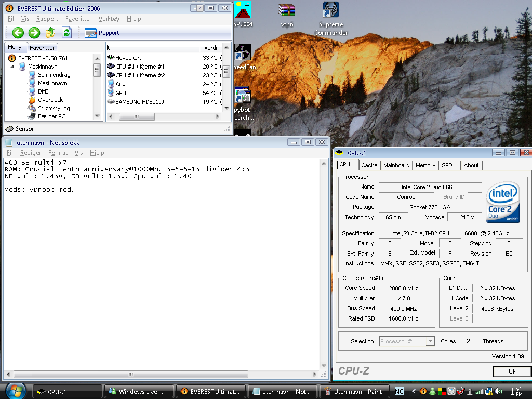The width and height of the screenshot is (532, 399).
Task: Switch to Uten navn - Paint taskbar button
Action: pyautogui.click(x=354, y=392)
